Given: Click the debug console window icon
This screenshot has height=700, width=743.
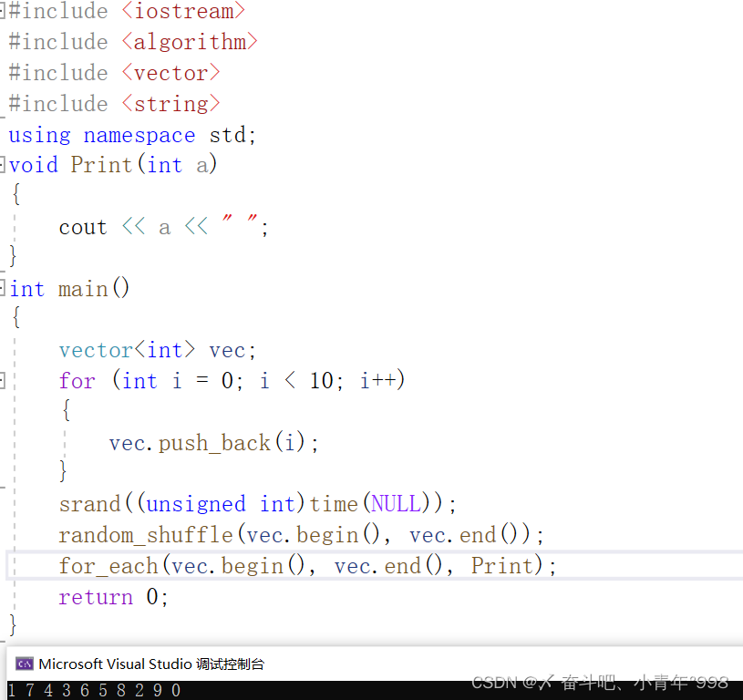Looking at the screenshot, I should 25,664.
